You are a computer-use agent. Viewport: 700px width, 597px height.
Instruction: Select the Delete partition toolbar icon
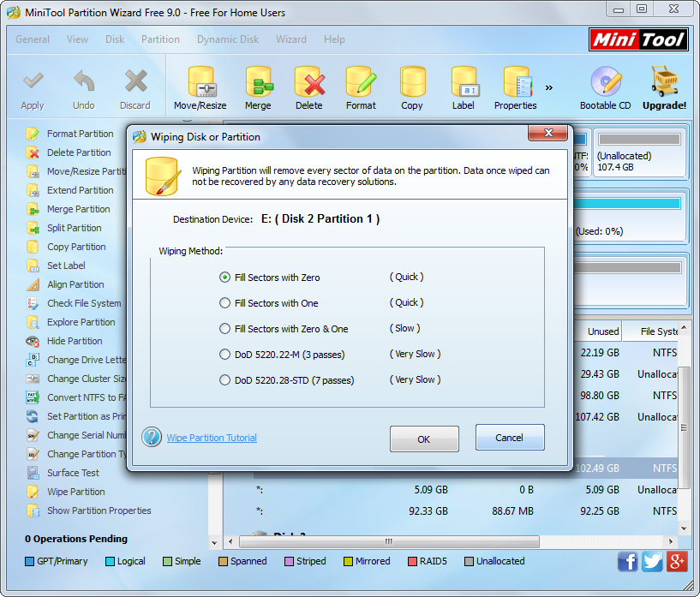308,84
